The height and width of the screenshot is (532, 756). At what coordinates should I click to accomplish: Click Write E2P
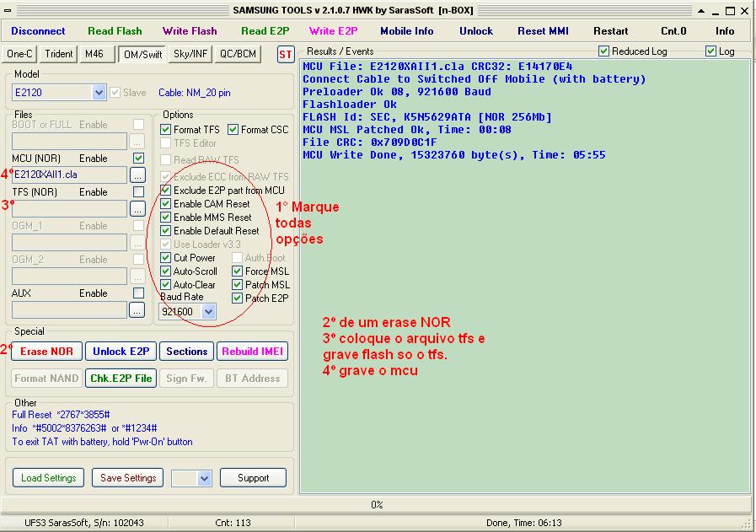click(333, 31)
